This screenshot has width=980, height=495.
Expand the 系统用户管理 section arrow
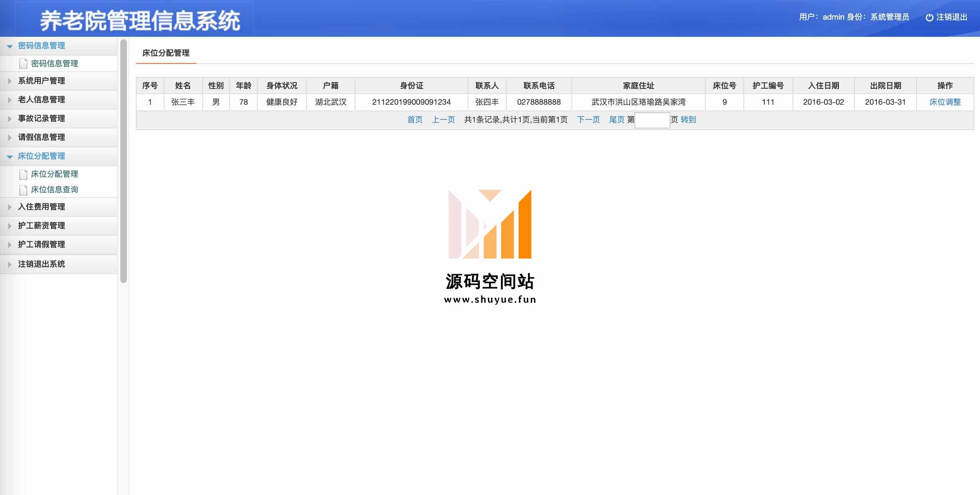point(10,81)
